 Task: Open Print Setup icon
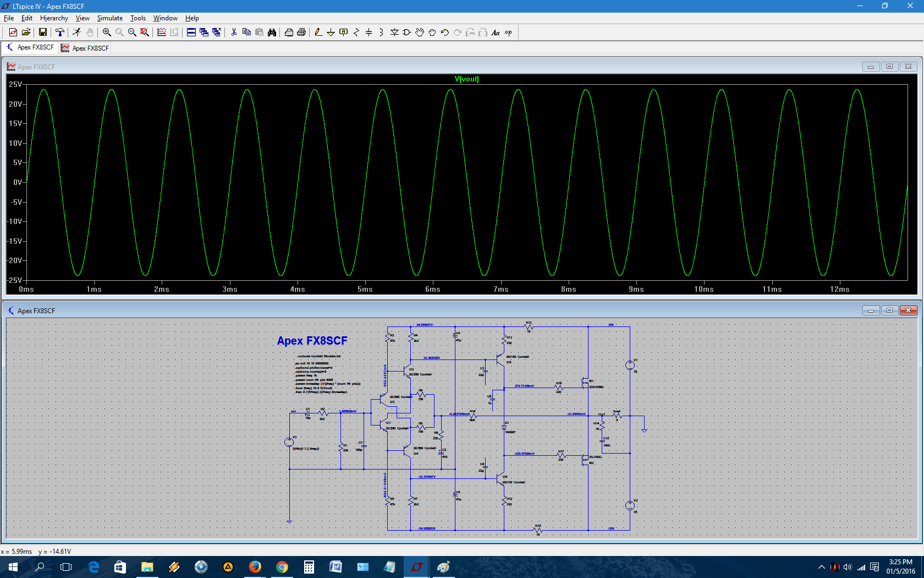tap(289, 32)
